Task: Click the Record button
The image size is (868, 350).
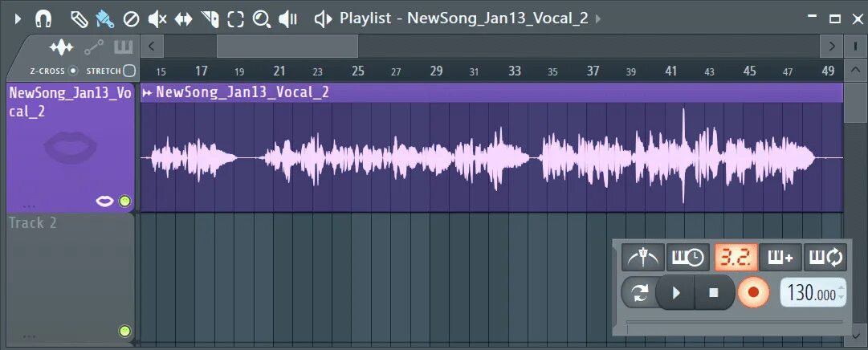Action: 753,292
